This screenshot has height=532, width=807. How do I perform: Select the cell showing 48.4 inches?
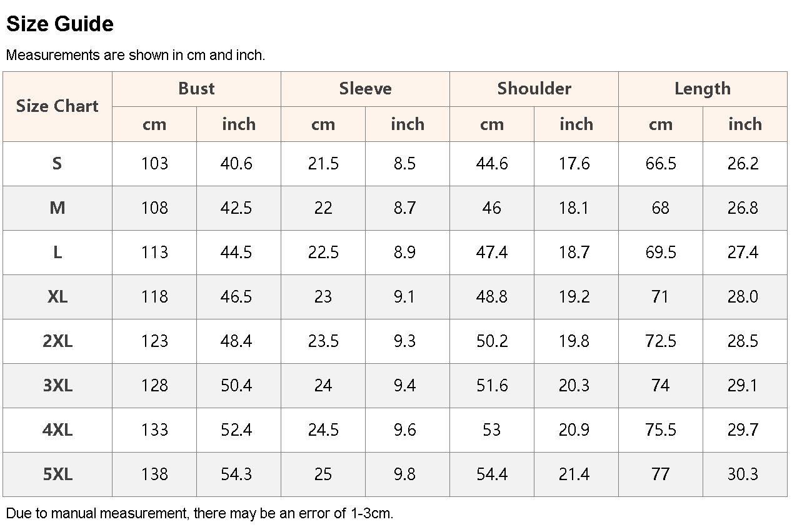coord(236,341)
